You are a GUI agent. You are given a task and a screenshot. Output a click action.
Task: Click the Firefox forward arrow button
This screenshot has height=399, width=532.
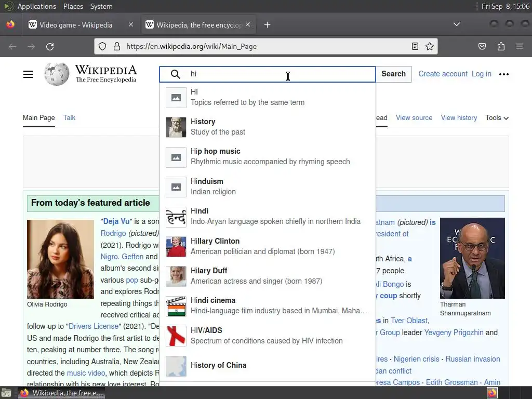click(31, 46)
